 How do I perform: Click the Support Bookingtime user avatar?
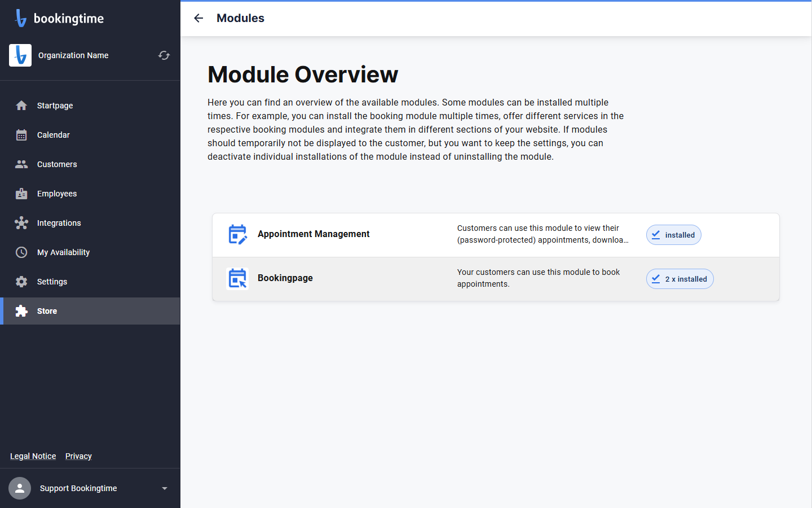pos(20,488)
